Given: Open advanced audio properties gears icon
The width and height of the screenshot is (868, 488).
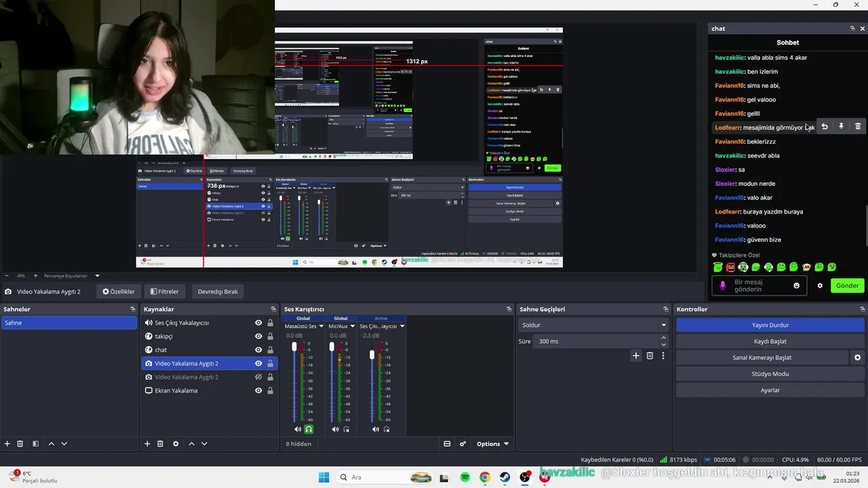Looking at the screenshot, I should [463, 444].
